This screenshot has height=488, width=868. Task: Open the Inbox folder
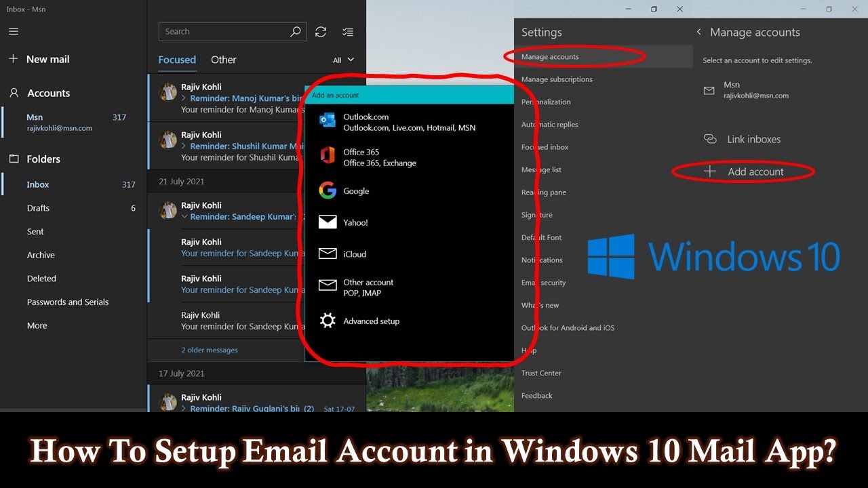73,184
